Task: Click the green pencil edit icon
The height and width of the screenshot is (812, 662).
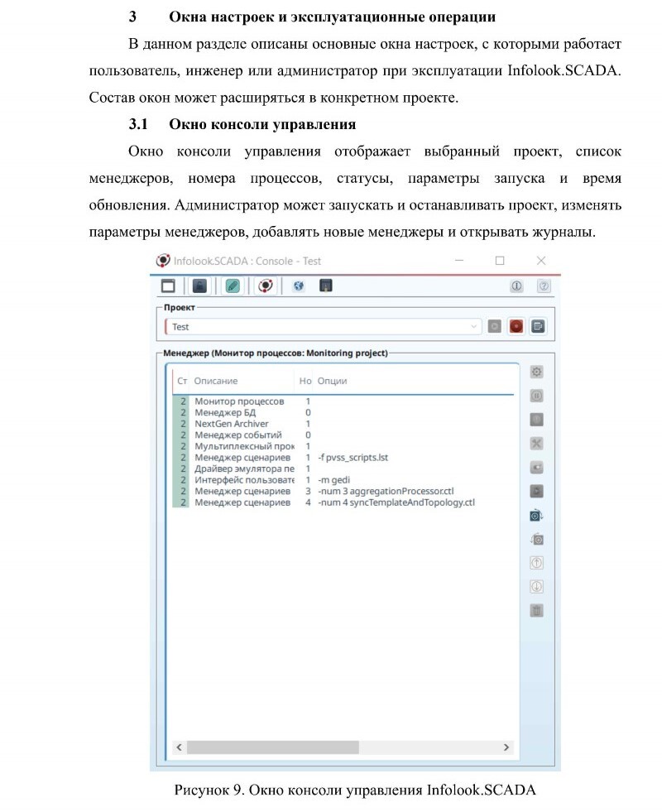Action: (x=233, y=286)
